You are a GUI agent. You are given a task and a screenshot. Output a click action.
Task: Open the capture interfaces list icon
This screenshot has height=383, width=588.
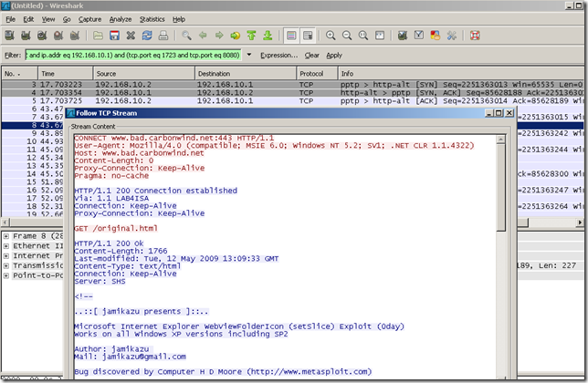[x=9, y=36]
